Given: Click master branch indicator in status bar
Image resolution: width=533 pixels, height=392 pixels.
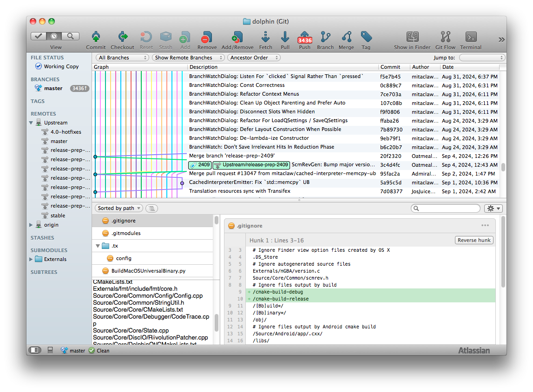Looking at the screenshot, I should [x=73, y=351].
